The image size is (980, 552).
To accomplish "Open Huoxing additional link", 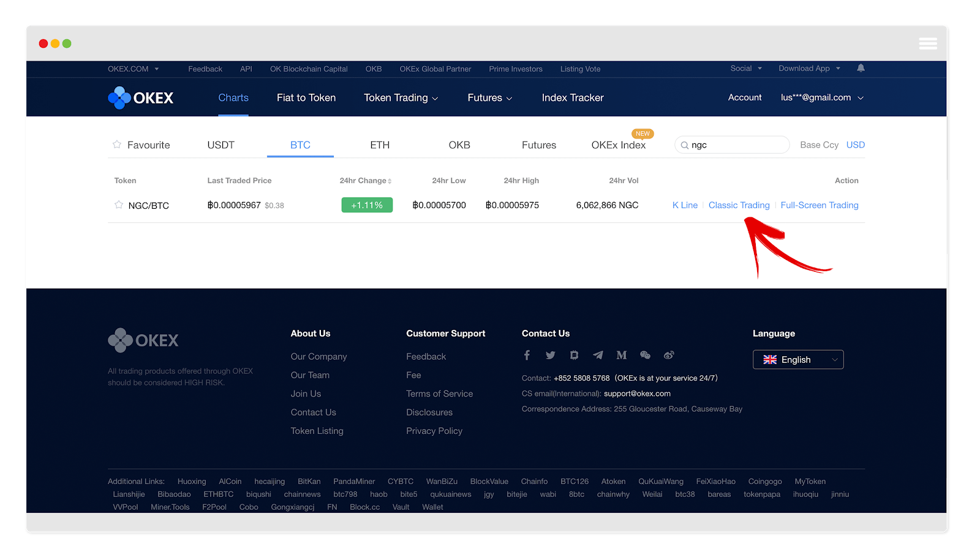I will point(192,482).
